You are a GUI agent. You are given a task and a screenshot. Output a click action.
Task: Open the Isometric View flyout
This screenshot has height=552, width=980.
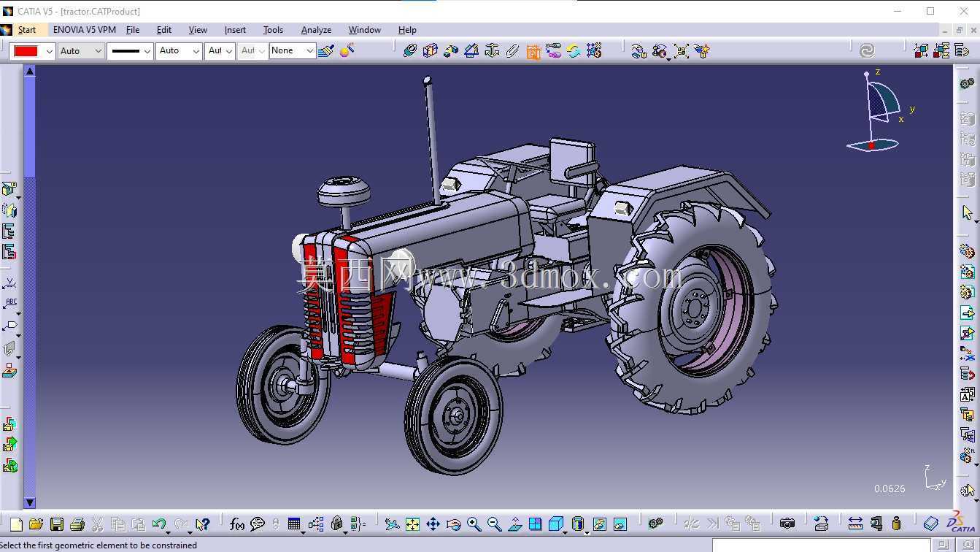(x=556, y=524)
